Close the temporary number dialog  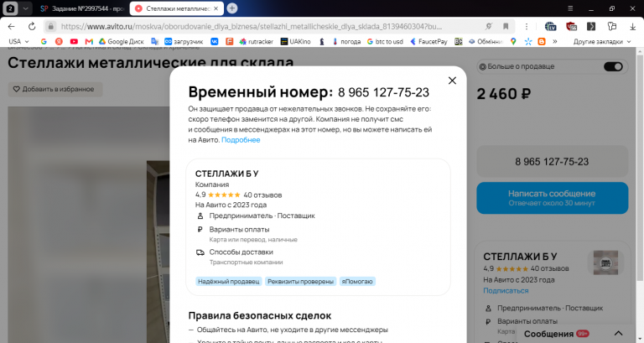(452, 81)
